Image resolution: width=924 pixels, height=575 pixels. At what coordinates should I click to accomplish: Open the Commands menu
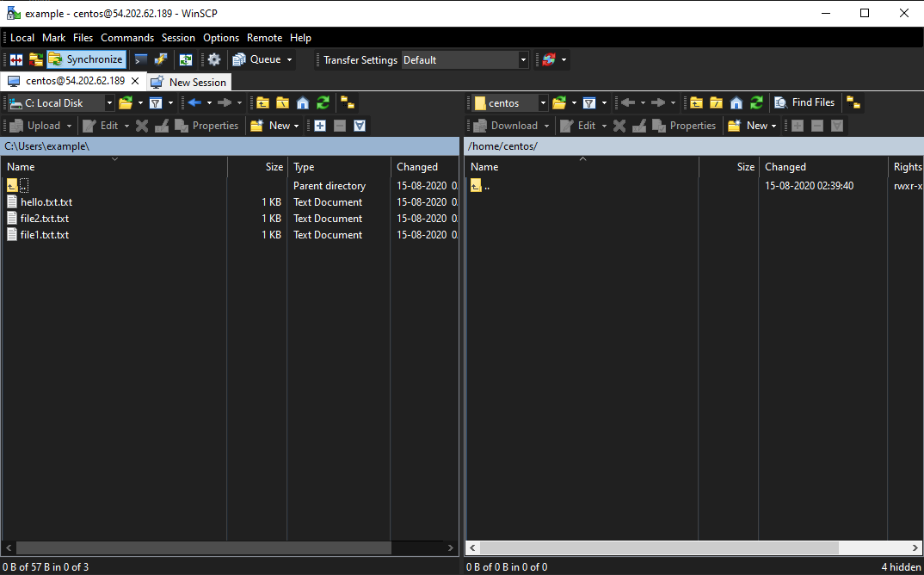pyautogui.click(x=127, y=38)
